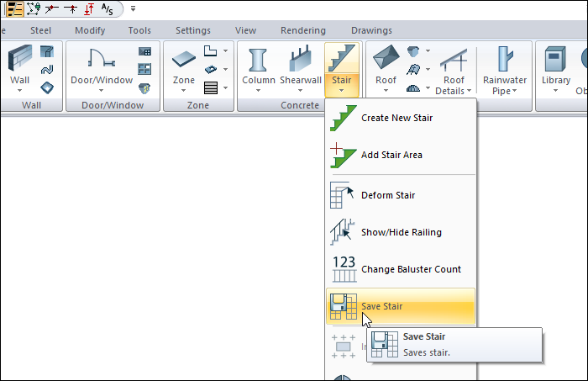Switch to the Rendering ribbon tab
Image resolution: width=588 pixels, height=381 pixels.
(302, 30)
